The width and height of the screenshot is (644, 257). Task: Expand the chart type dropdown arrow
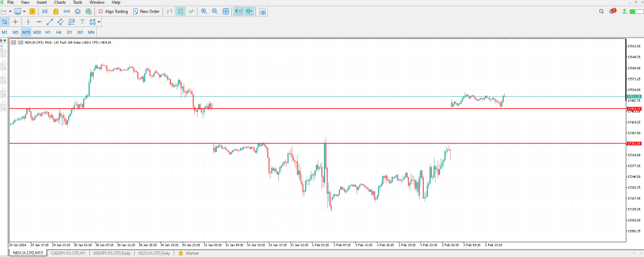11,11
